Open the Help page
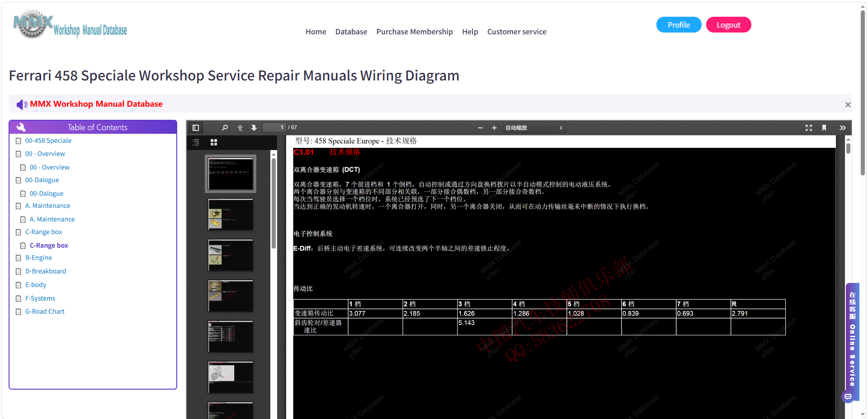The height and width of the screenshot is (419, 868). pos(470,32)
